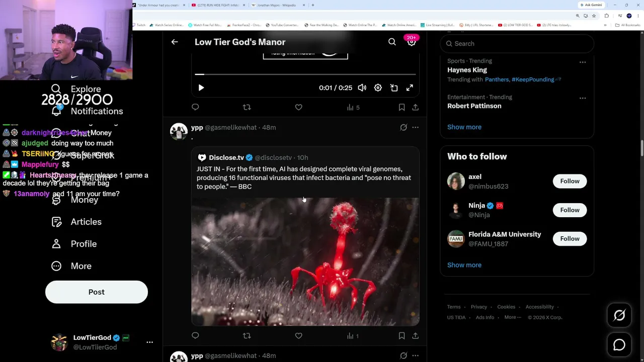Open the Haynes King trending topic

[467, 70]
